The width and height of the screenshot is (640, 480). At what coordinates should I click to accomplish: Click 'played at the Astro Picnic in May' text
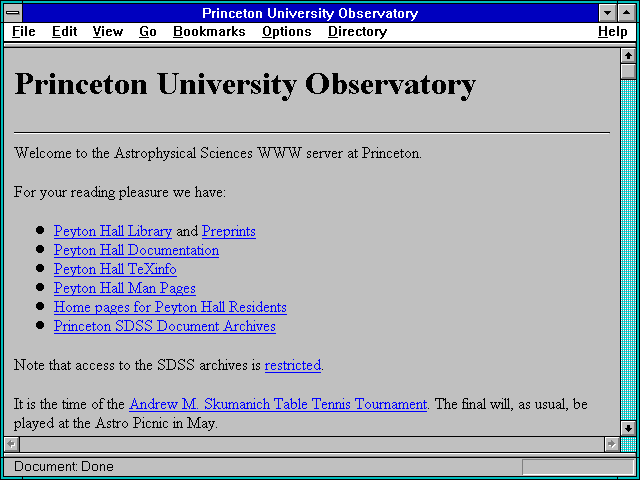(x=116, y=423)
